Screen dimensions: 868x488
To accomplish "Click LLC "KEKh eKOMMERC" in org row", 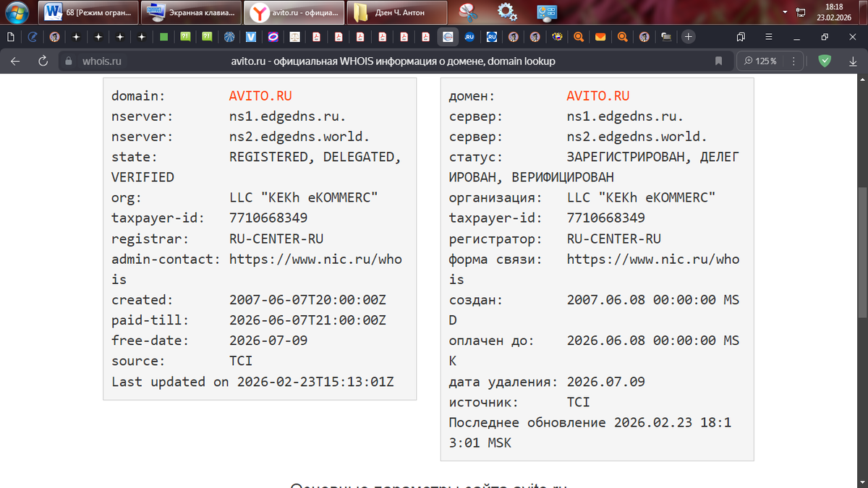I will tap(304, 197).
